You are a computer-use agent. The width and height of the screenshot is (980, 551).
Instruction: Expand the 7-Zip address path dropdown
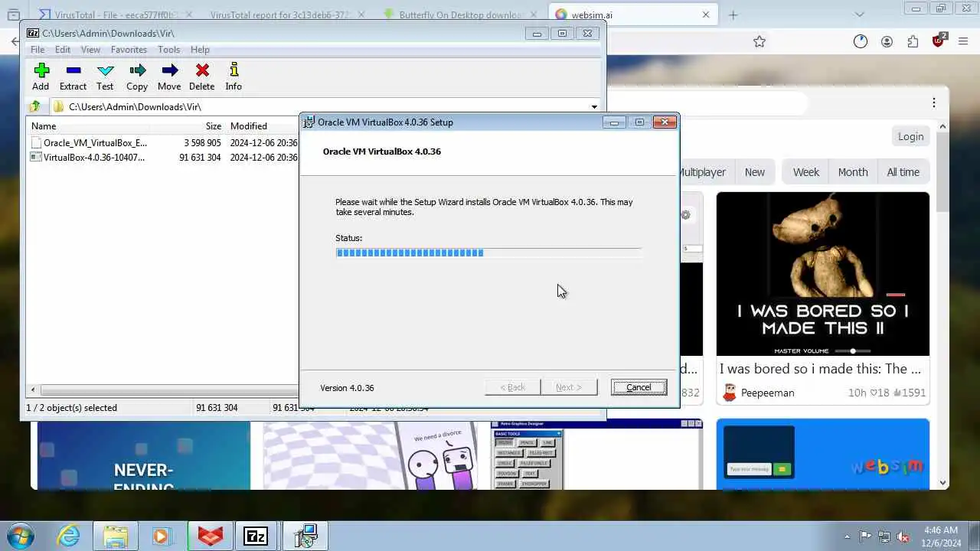click(x=594, y=107)
